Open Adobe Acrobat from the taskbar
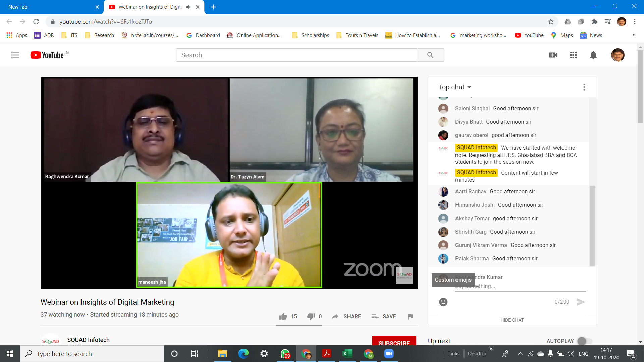The image size is (644, 362). point(326,354)
